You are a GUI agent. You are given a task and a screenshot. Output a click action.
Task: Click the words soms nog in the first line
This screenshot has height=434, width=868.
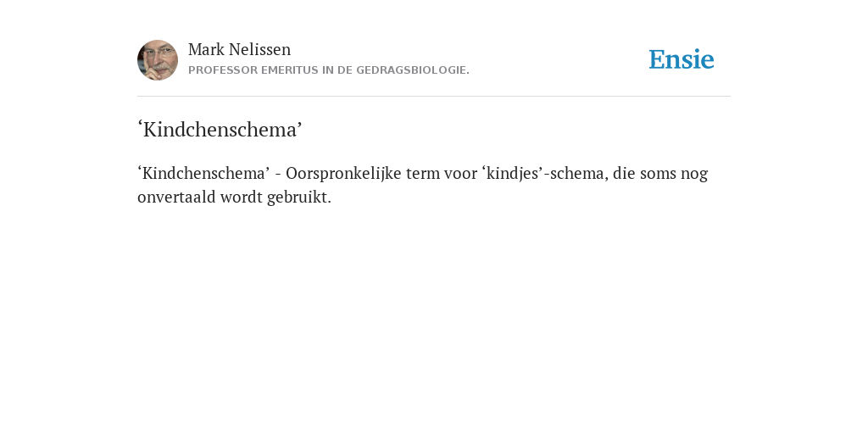[x=674, y=173]
